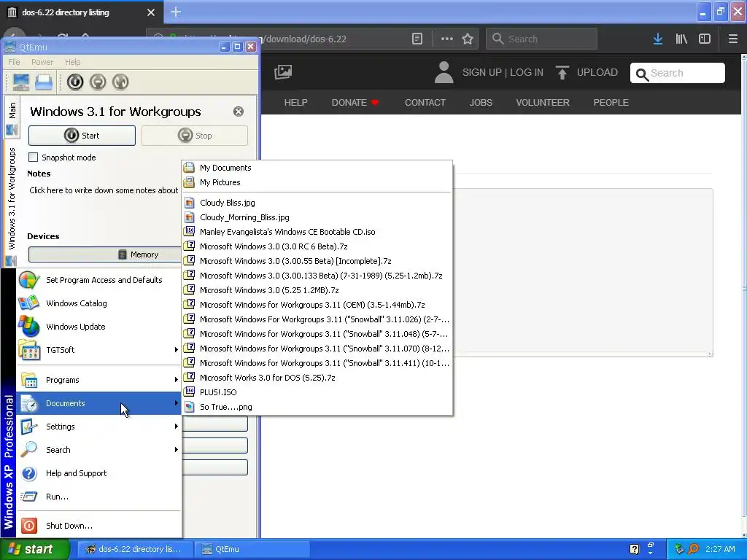Open Microsoft Windows 3.0 (5.25 1.2MB).7z
Image resolution: width=747 pixels, height=560 pixels.
tap(317, 290)
